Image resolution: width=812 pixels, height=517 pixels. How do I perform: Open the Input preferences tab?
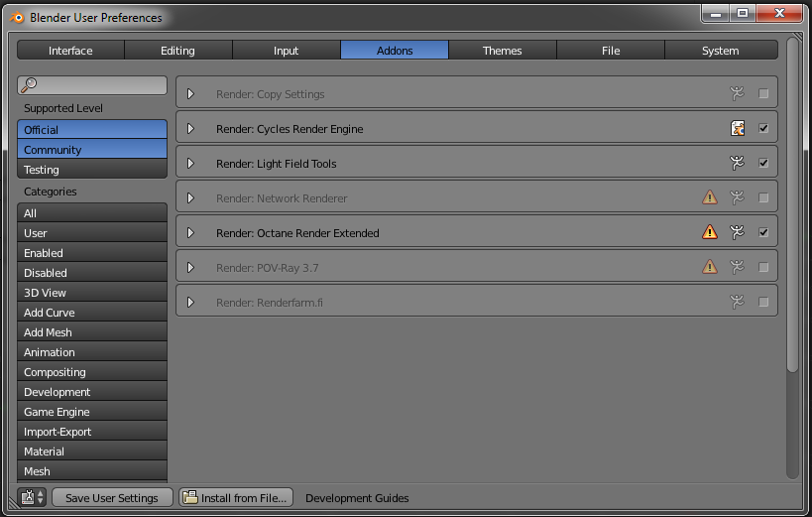click(286, 51)
